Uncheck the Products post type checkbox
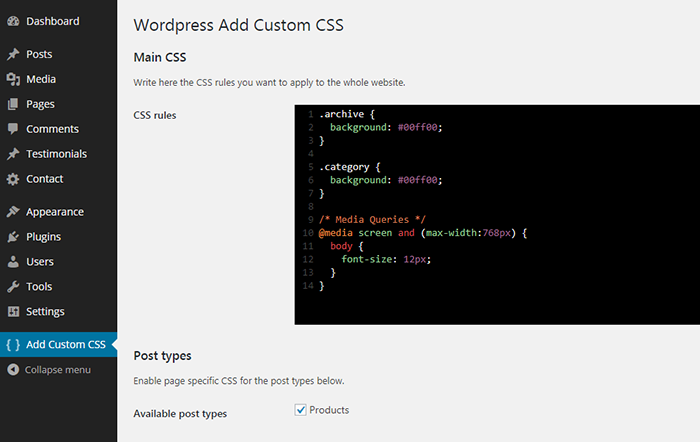This screenshot has width=700, height=442. point(300,410)
